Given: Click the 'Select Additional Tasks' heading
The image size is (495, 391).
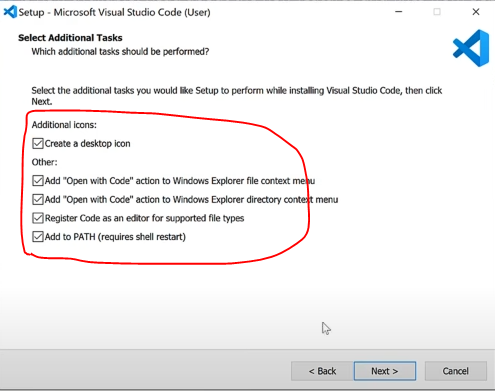Looking at the screenshot, I should [x=70, y=38].
